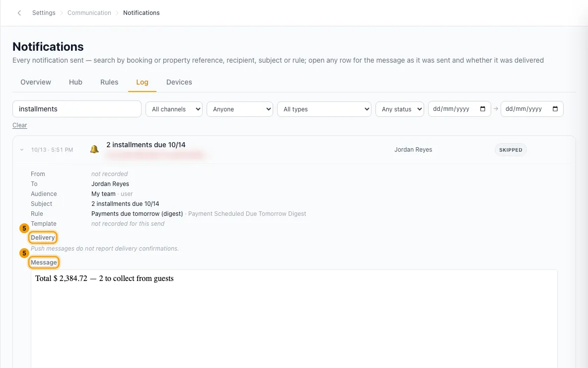Go back using the left chevron arrow
The width and height of the screenshot is (588, 368).
click(x=19, y=13)
